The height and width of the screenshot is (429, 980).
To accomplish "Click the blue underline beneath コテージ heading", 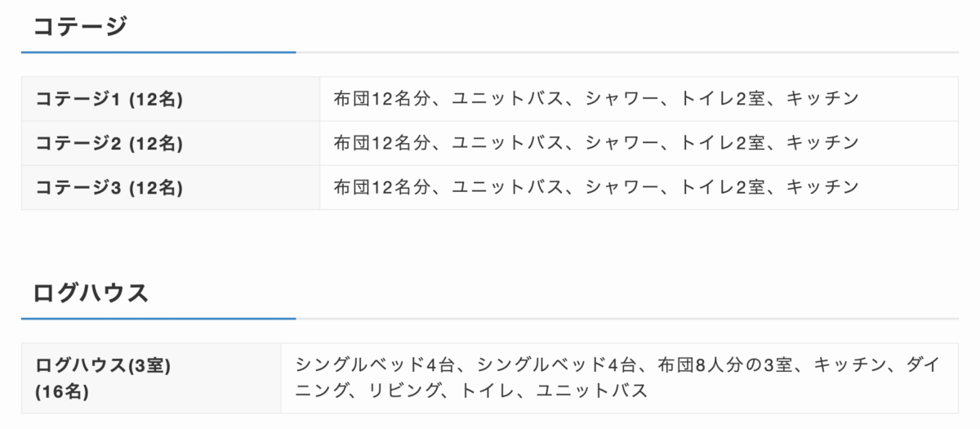I will coord(158,52).
